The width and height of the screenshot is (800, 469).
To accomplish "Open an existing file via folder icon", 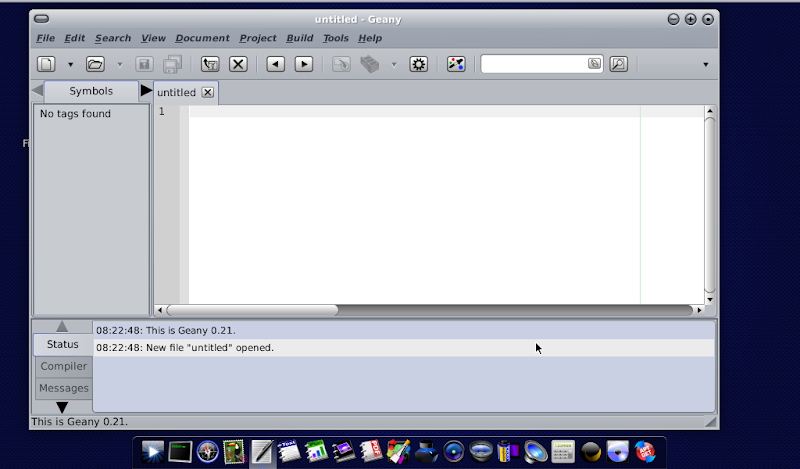I will tap(95, 64).
